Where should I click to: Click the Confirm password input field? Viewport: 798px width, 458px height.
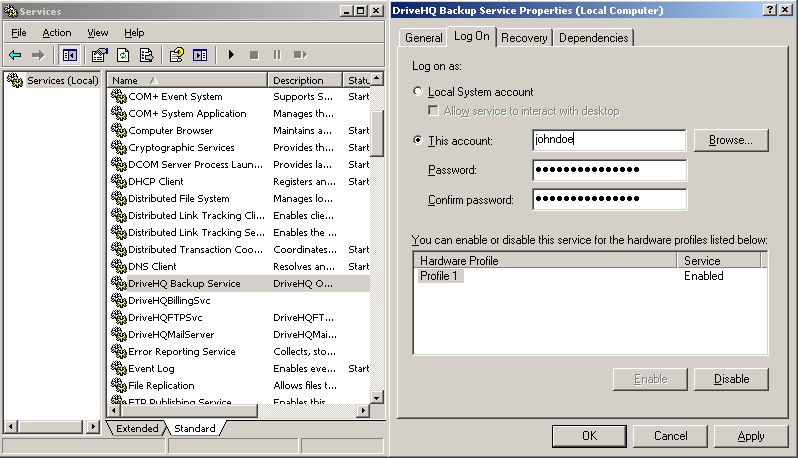609,200
